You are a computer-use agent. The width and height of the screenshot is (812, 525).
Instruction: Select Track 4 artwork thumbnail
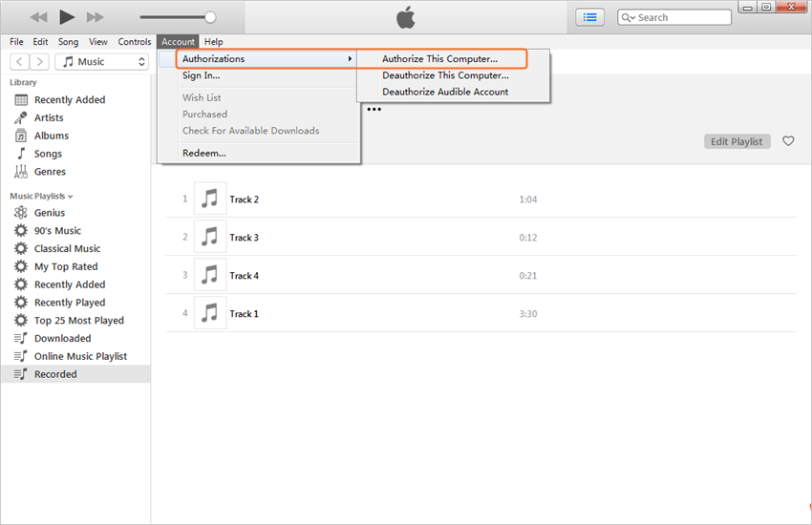[x=210, y=275]
